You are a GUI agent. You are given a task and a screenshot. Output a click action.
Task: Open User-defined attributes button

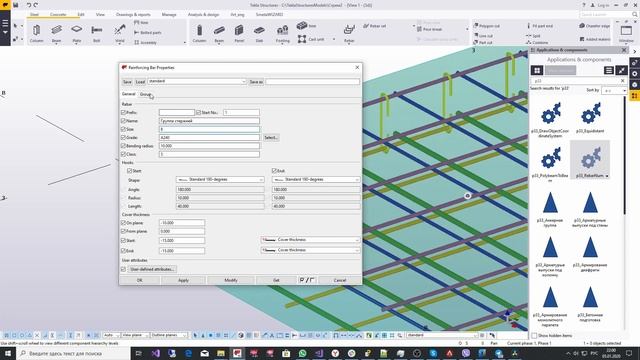[152, 269]
